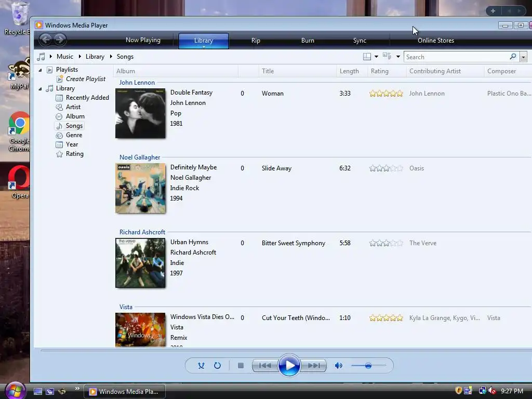Click the View options icon
Image resolution: width=532 pixels, height=399 pixels.
click(387, 56)
